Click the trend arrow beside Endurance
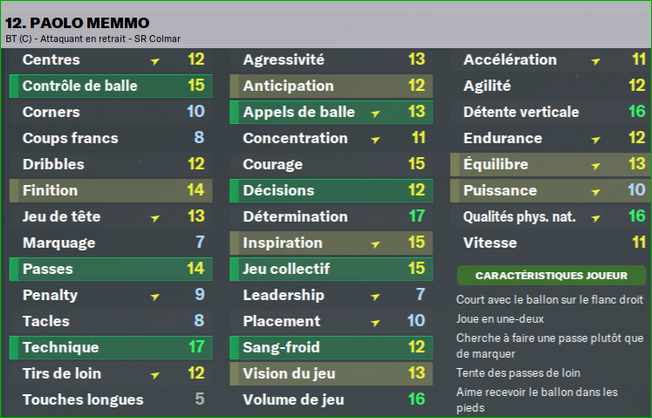 coord(596,139)
